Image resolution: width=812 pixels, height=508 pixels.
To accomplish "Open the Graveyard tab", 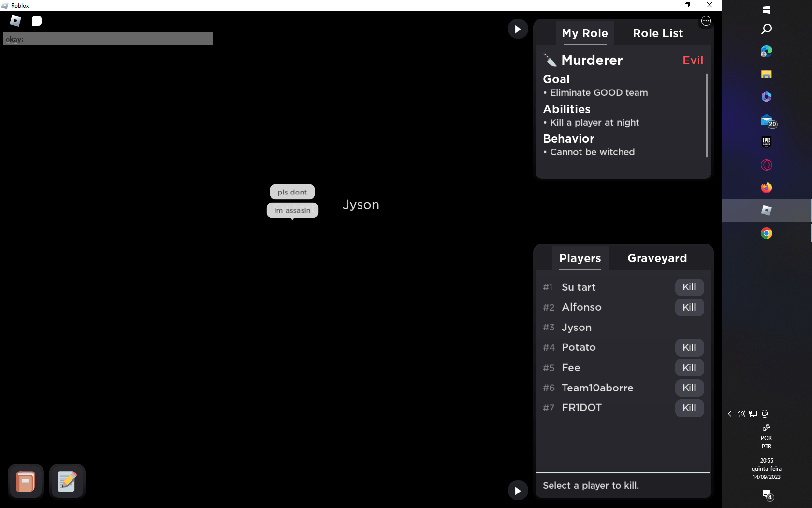I will pos(657,258).
